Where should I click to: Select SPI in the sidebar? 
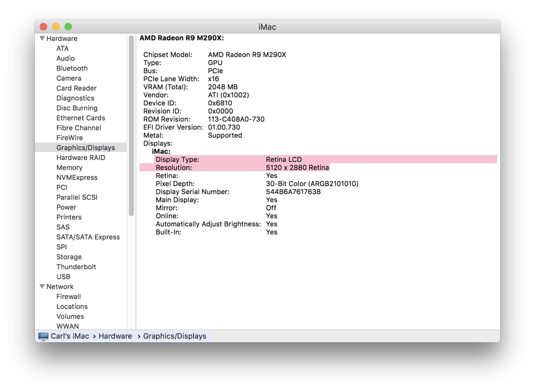coord(62,247)
